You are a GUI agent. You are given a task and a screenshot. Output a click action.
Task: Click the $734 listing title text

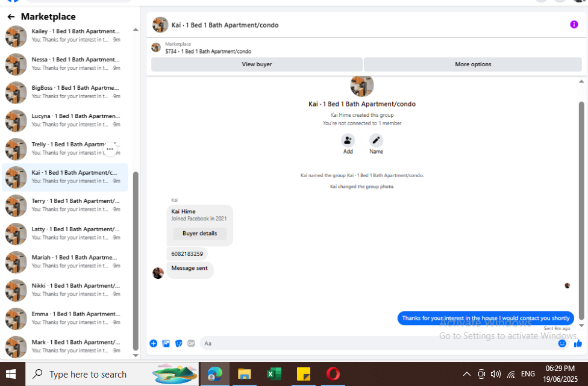pyautogui.click(x=208, y=51)
